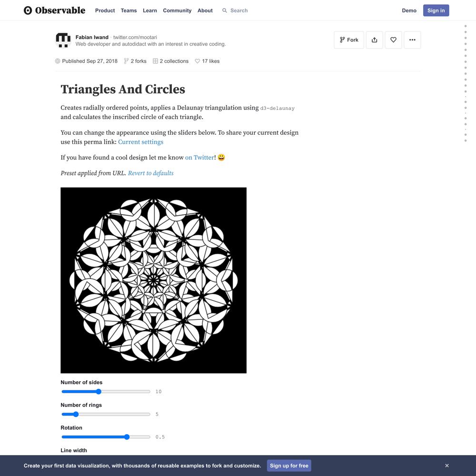Click the Rotation slider track
The image size is (476, 476).
click(106, 437)
